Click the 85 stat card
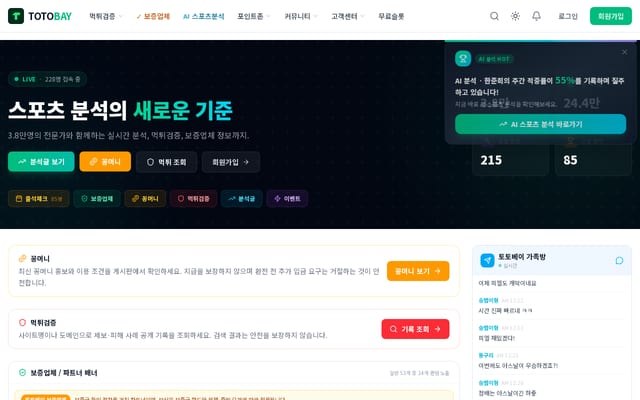 point(593,157)
